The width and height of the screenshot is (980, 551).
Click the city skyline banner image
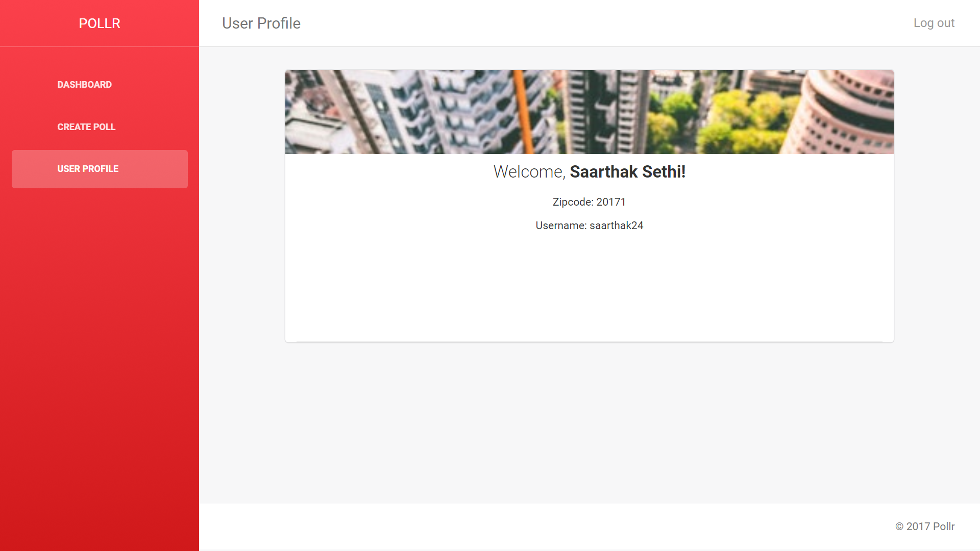(x=589, y=112)
